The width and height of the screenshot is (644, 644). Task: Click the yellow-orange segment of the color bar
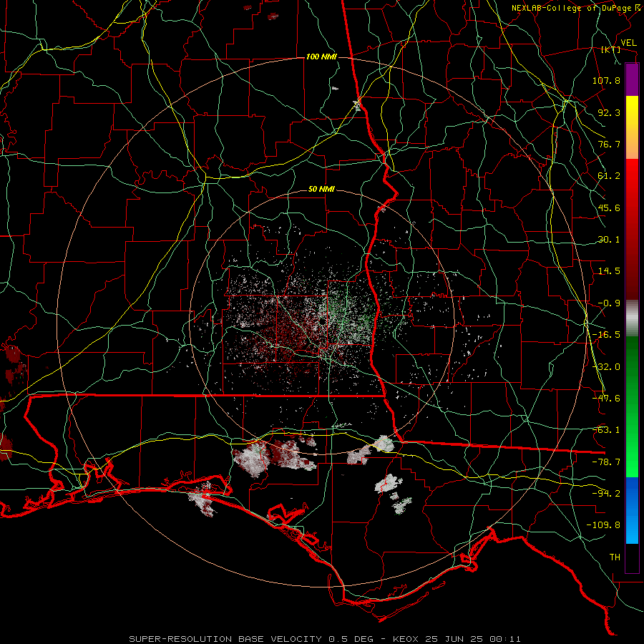click(632, 127)
